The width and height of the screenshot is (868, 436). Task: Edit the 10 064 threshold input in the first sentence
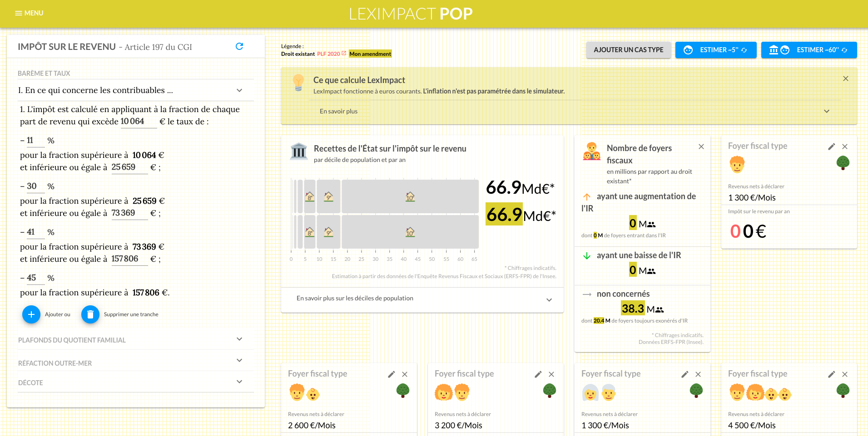[x=139, y=122]
